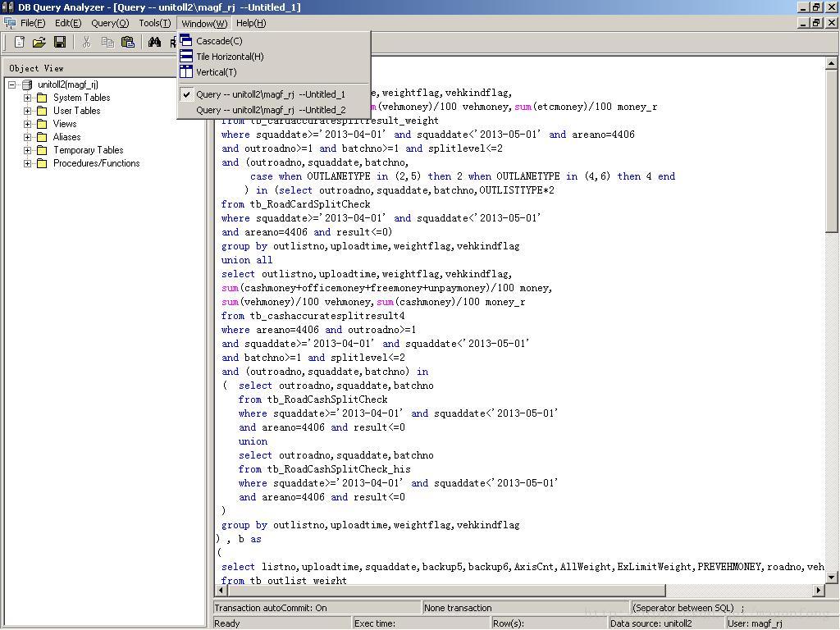
Task: Click the DB Query Analyzer title bar icon
Action: 8,7
